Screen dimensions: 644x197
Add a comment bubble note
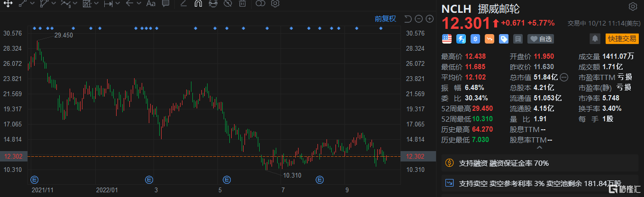(x=165, y=4)
